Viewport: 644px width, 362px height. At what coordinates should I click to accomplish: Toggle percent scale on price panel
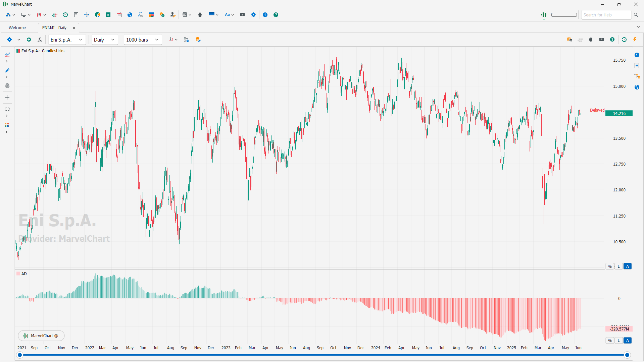pos(610,266)
